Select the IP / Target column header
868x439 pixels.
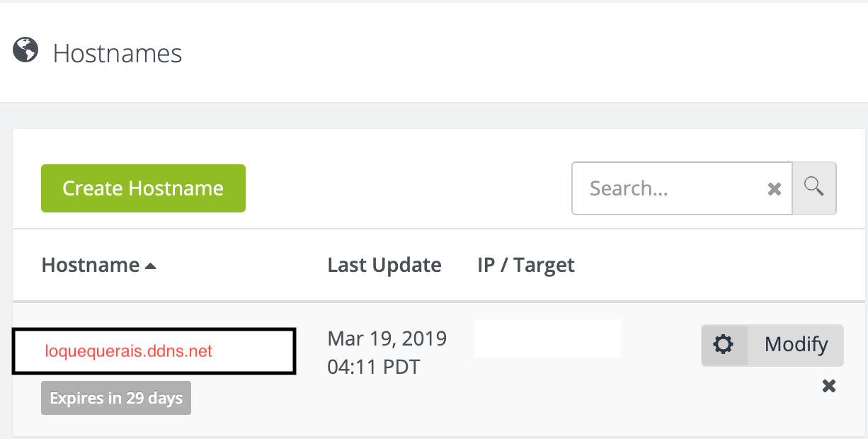click(526, 266)
